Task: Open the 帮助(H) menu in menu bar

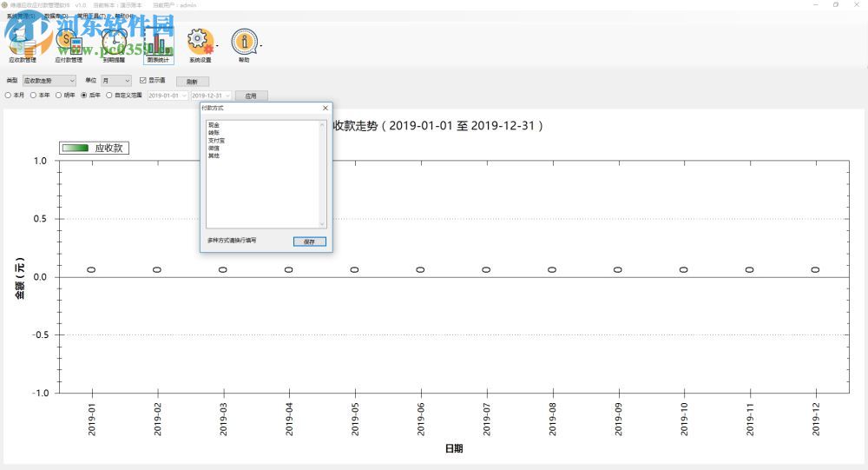Action: pyautogui.click(x=124, y=17)
